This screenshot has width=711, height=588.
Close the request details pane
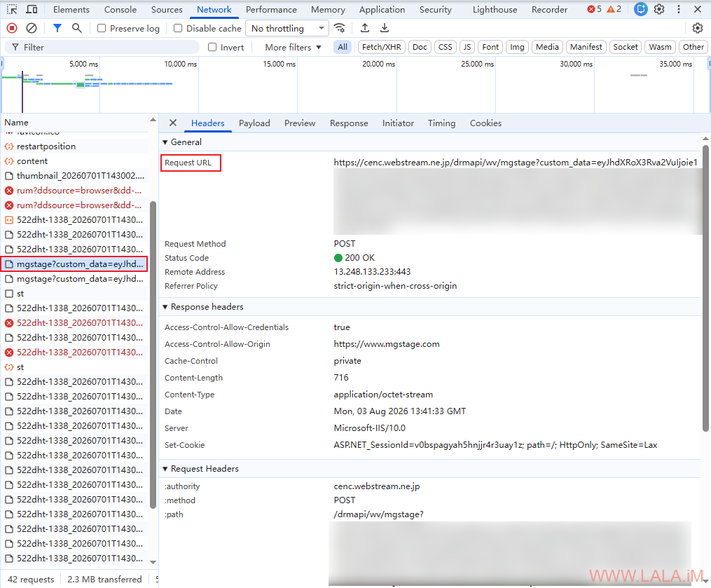point(173,123)
